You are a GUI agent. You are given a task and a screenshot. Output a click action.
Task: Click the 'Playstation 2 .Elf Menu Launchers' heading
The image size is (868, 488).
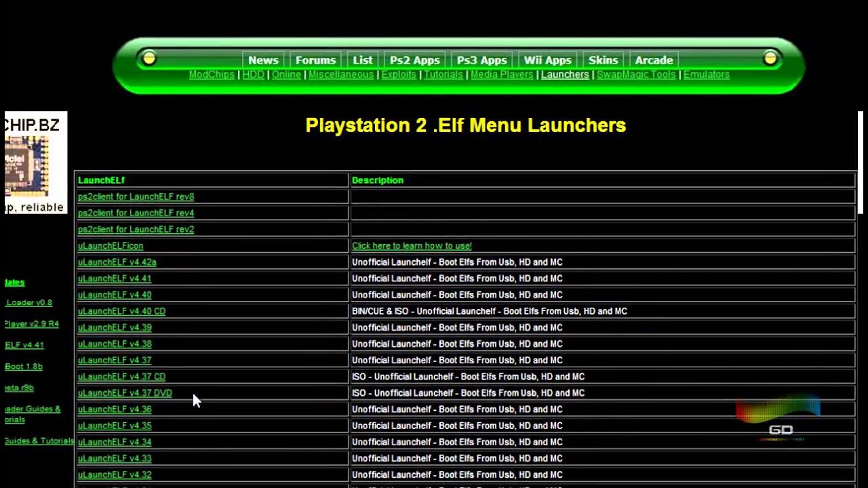coord(465,125)
